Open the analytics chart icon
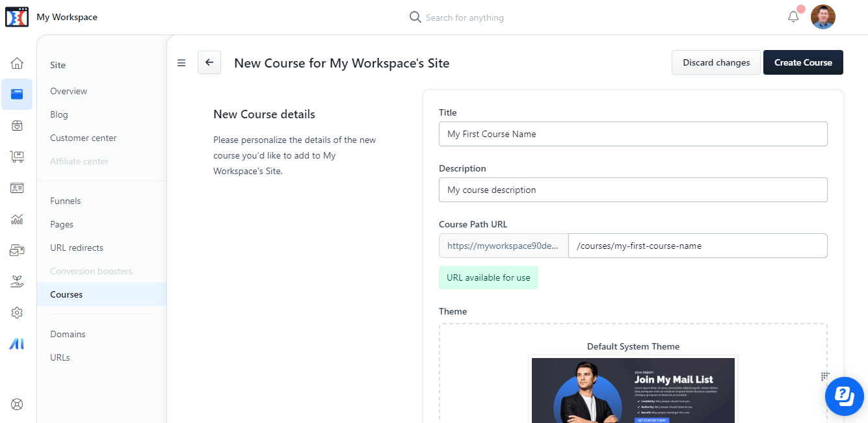 pos(17,219)
